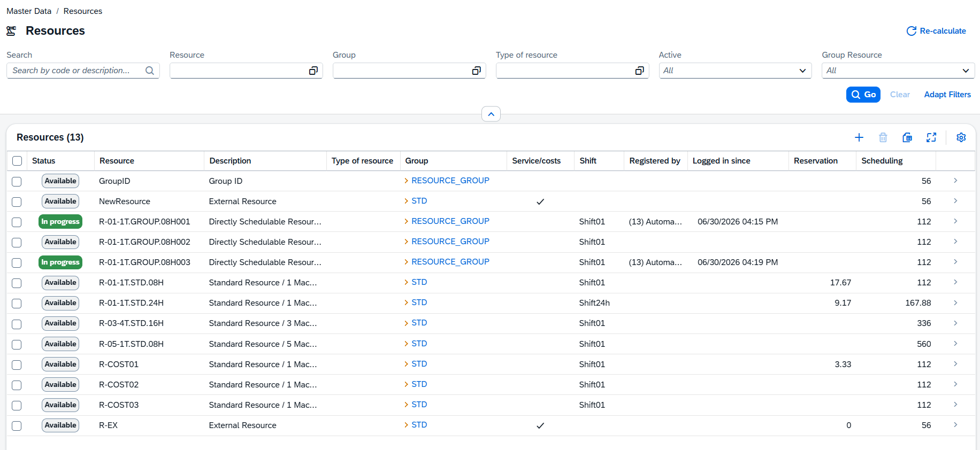Click Scheduling value 167.88
Image resolution: width=980 pixels, height=450 pixels.
pos(918,303)
